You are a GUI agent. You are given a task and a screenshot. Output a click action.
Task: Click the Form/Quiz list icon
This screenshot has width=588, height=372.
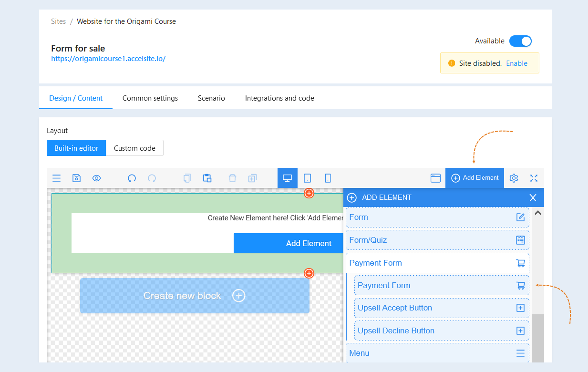(x=520, y=240)
